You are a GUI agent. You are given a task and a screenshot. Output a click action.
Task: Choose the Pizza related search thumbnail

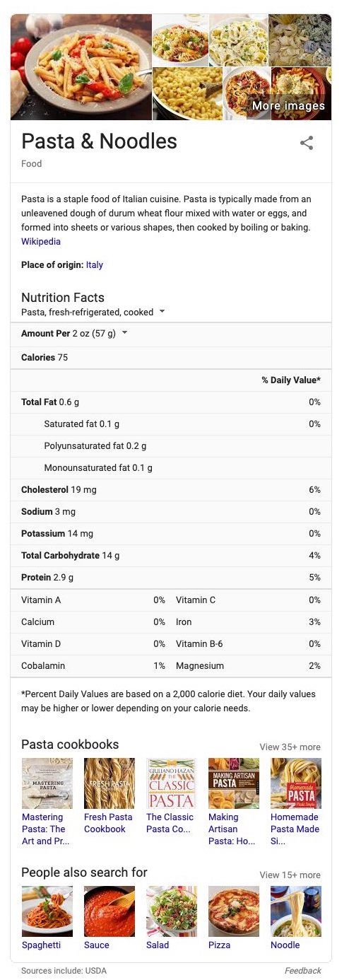[x=234, y=911]
